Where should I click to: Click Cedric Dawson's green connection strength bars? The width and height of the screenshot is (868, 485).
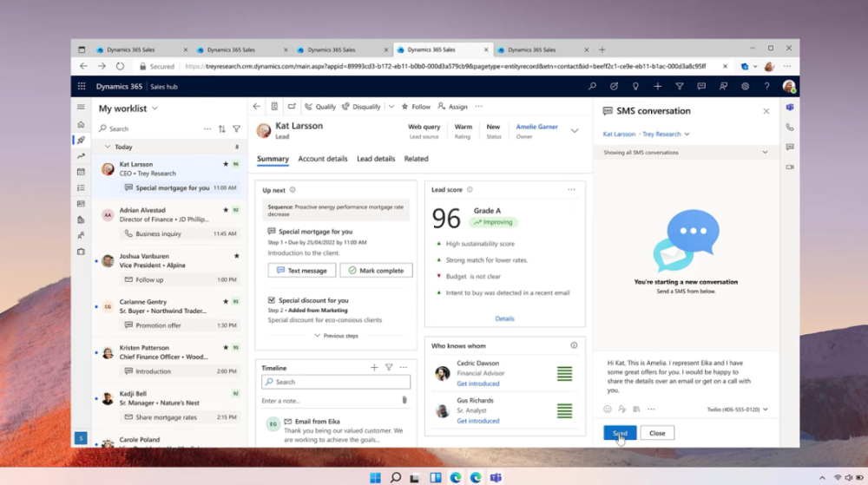(564, 374)
